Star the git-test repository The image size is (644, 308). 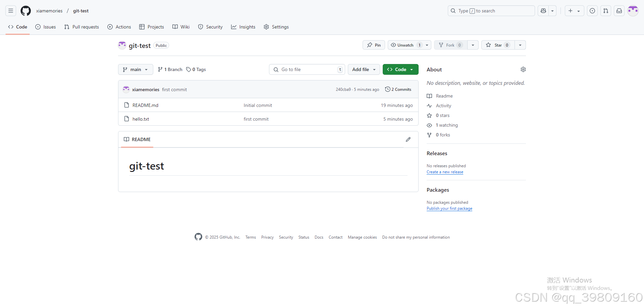tap(498, 45)
